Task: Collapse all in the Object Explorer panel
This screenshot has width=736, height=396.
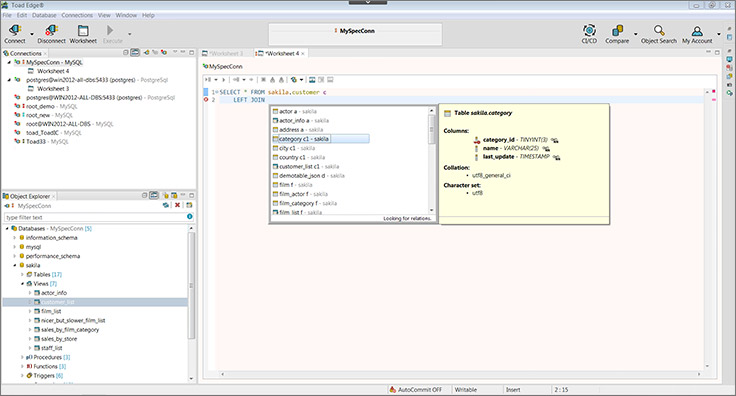Action: pyautogui.click(x=145, y=195)
